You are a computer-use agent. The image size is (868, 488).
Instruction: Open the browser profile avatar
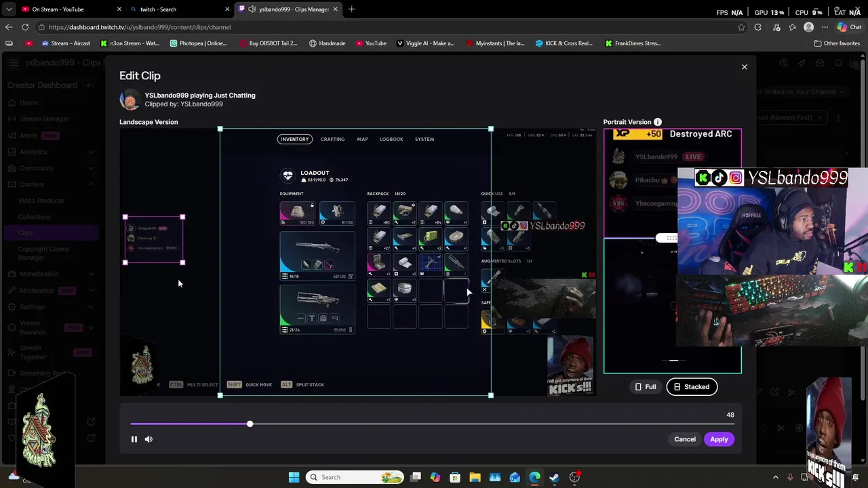point(808,27)
